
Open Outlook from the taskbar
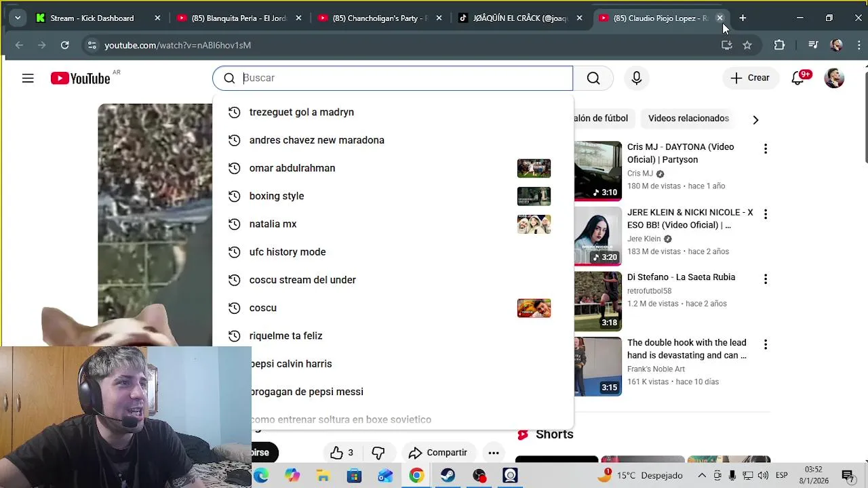click(385, 475)
